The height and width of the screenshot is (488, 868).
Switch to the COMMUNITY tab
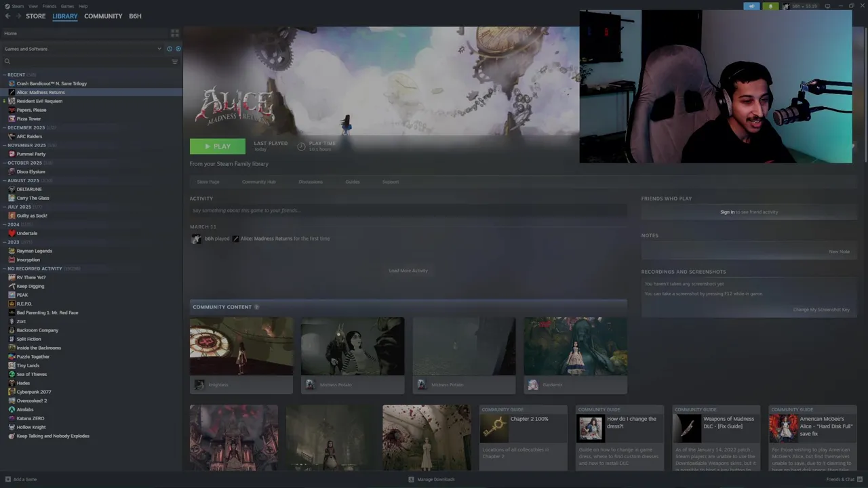103,16
